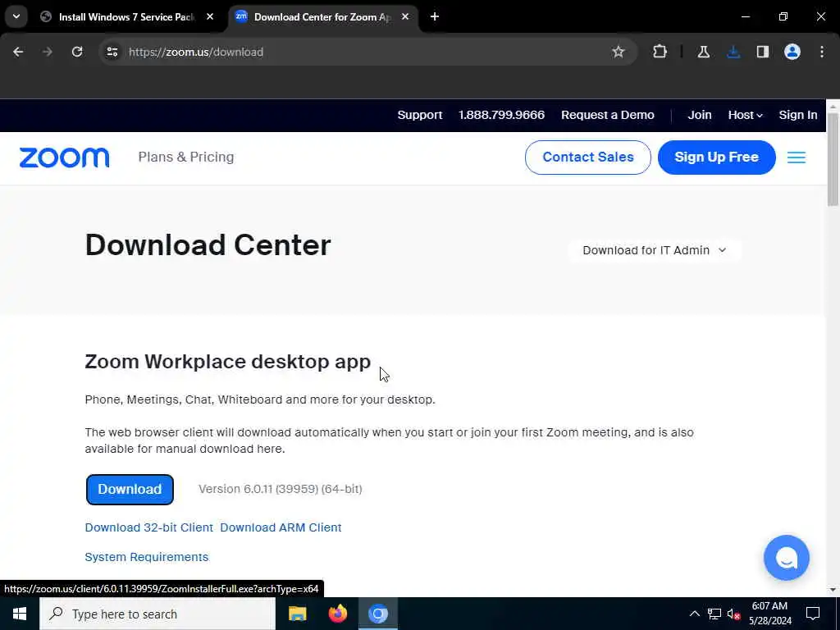Image resolution: width=840 pixels, height=630 pixels.
Task: Click the blue Download button
Action: pyautogui.click(x=130, y=489)
